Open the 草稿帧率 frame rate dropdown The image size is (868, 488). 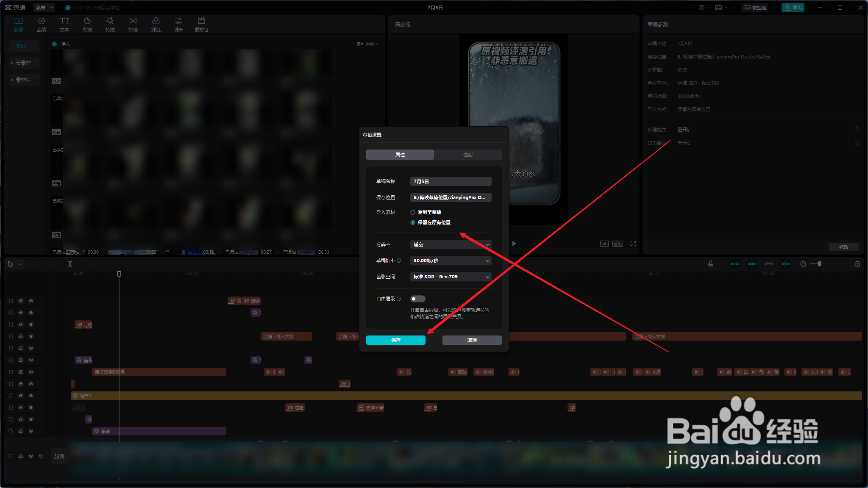[x=451, y=261]
